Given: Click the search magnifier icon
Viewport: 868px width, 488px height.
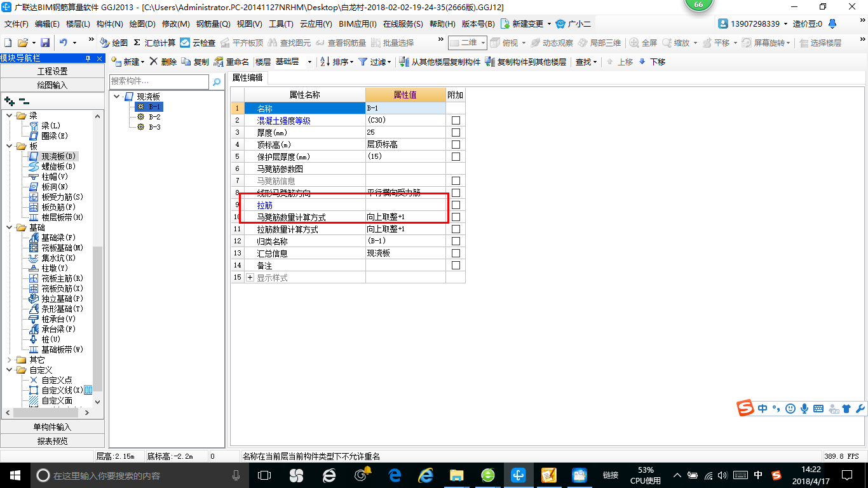Looking at the screenshot, I should 217,81.
